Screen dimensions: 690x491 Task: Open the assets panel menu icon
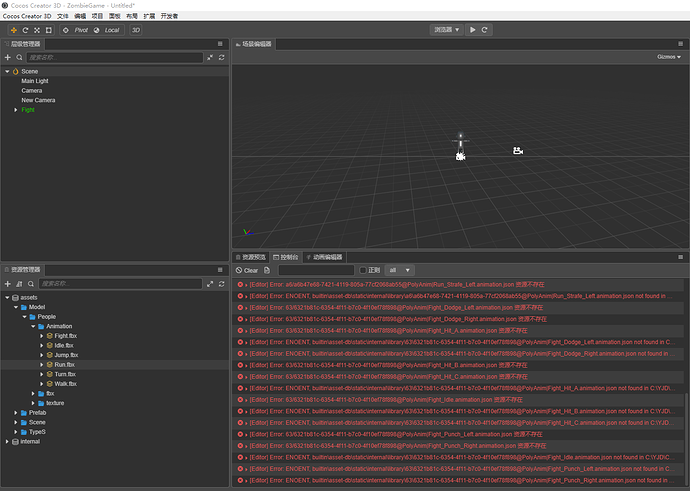click(220, 270)
